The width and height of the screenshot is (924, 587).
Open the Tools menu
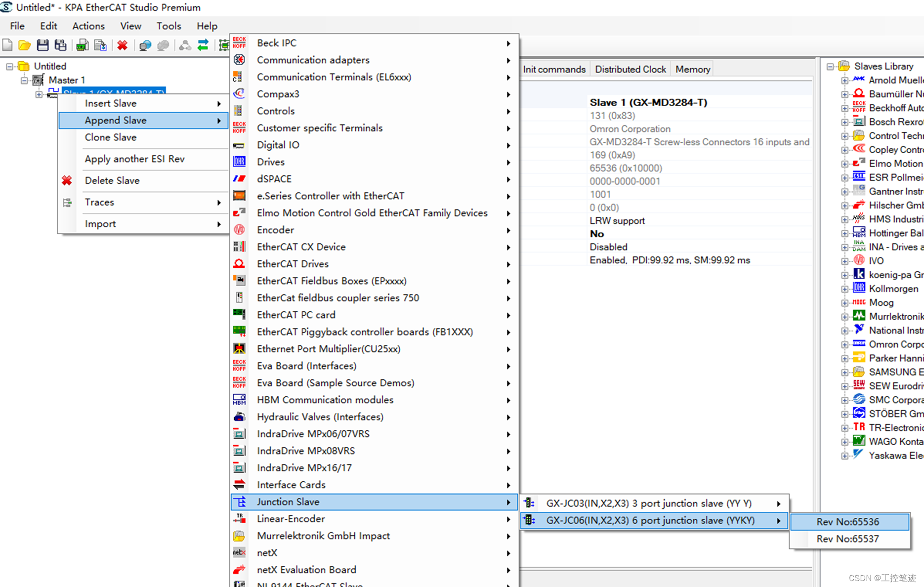(168, 26)
